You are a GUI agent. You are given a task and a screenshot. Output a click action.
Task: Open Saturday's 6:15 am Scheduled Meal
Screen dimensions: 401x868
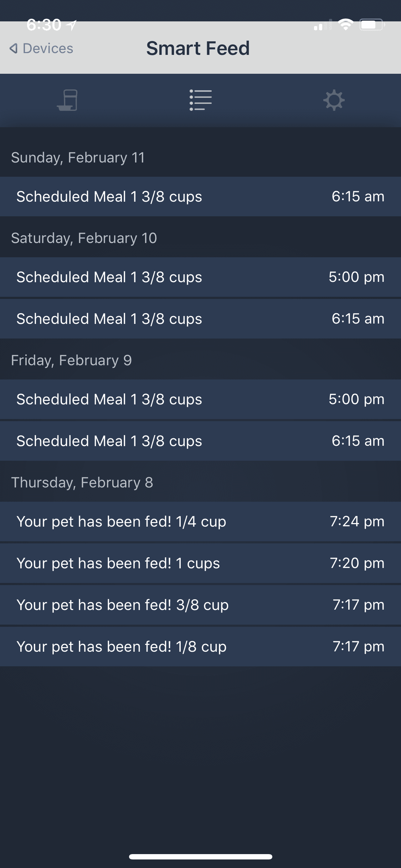pos(200,319)
